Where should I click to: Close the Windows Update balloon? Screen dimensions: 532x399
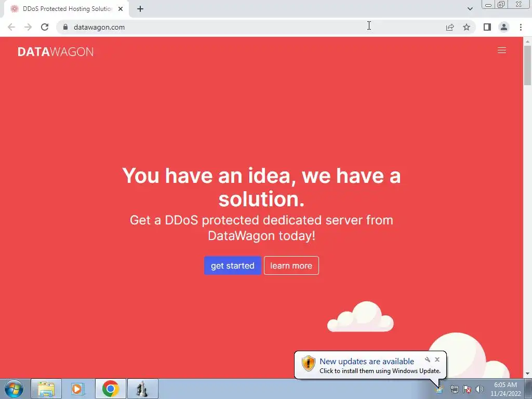coord(437,360)
